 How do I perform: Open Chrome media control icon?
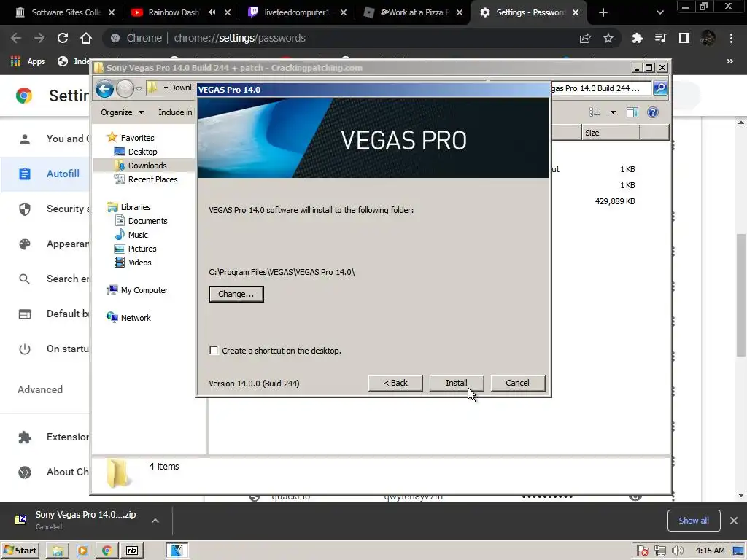[x=660, y=38]
